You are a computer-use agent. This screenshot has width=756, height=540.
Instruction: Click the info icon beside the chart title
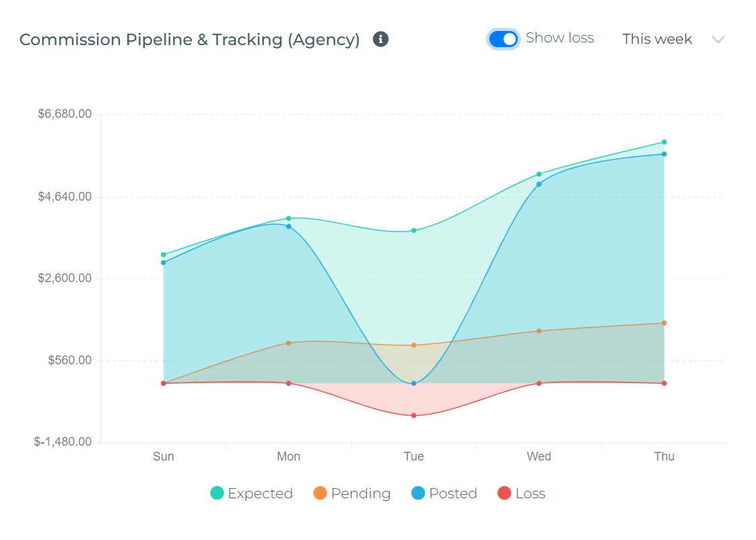point(380,39)
